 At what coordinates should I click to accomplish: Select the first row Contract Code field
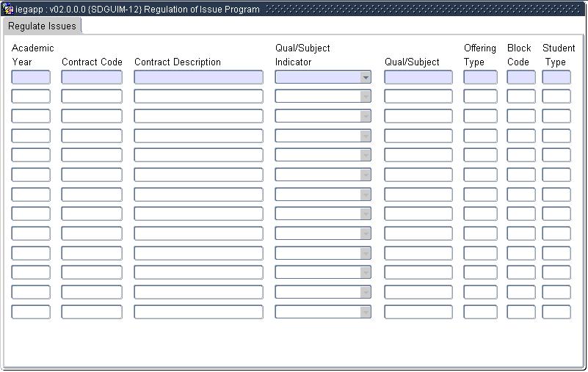click(x=92, y=77)
